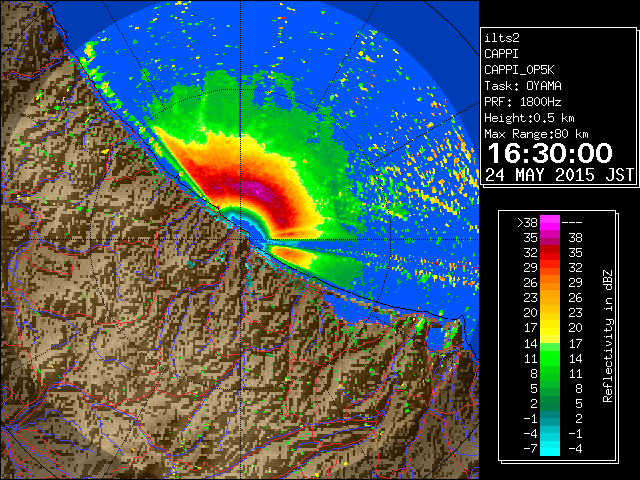Click 'Task: OYAMA' text

tap(522, 86)
